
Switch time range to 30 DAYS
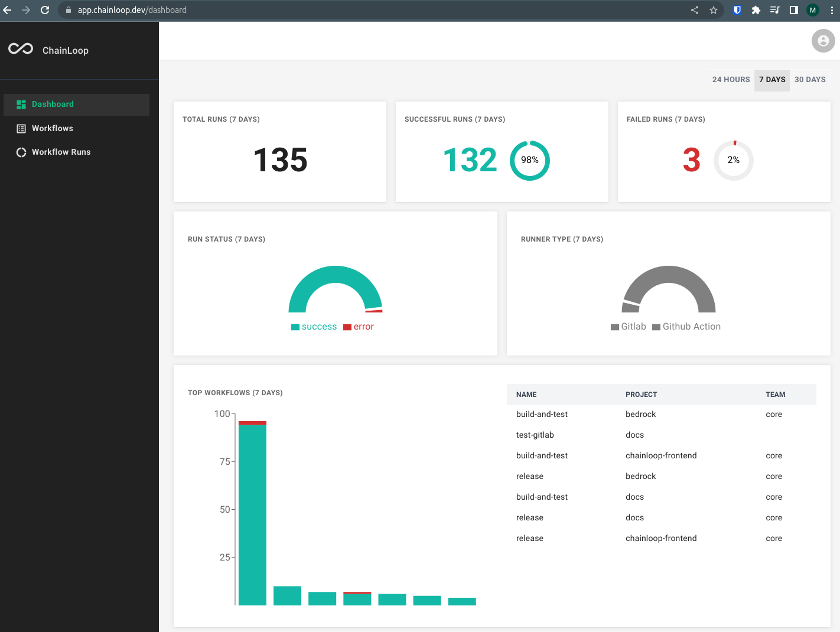810,80
